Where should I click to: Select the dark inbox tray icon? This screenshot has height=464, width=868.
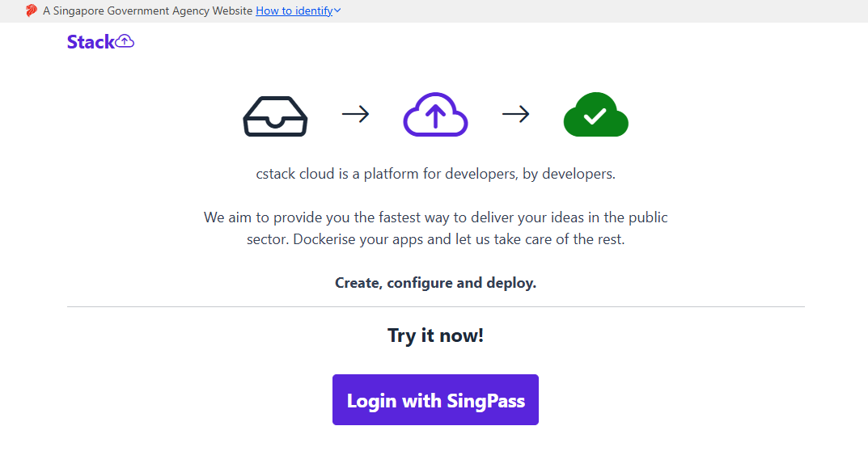pos(275,116)
